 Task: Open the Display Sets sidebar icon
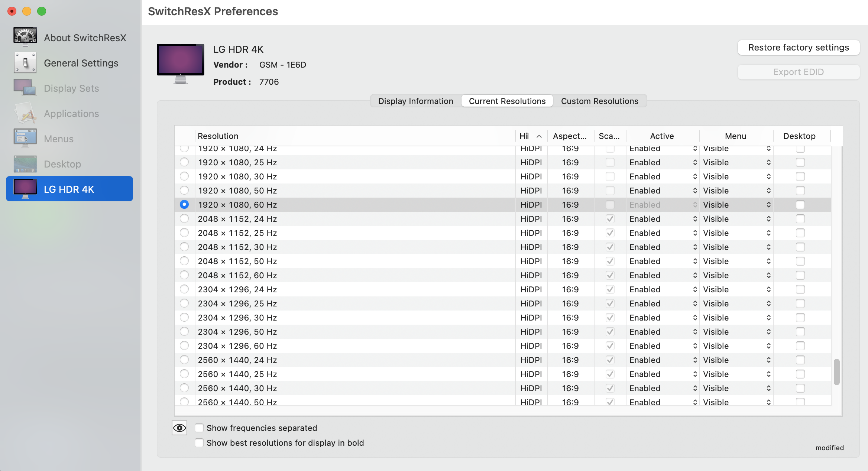pyautogui.click(x=25, y=88)
